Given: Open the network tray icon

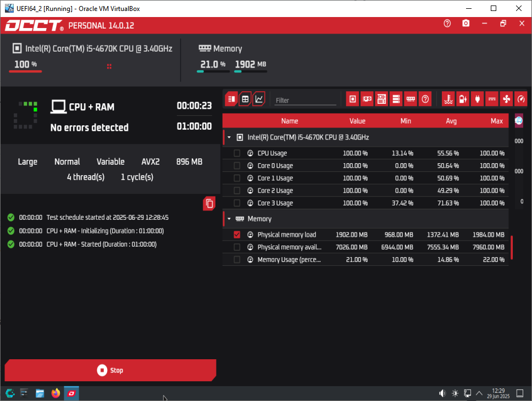Looking at the screenshot, I should coord(467,393).
